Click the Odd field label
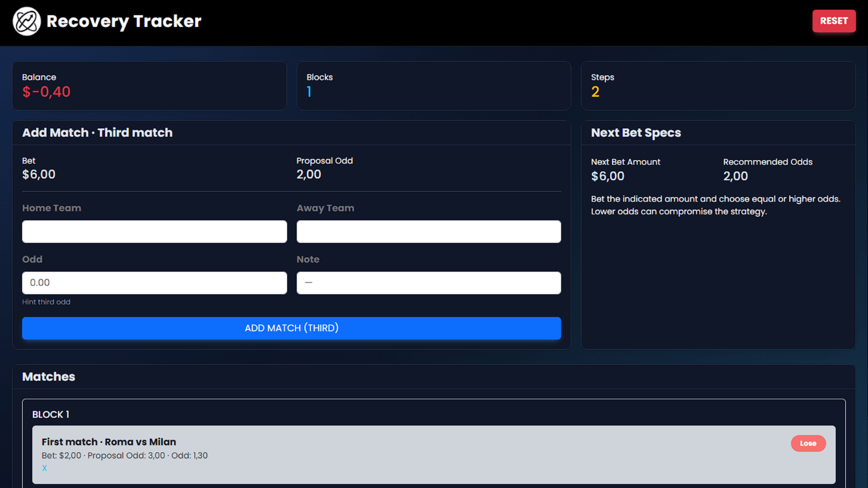 [32, 259]
